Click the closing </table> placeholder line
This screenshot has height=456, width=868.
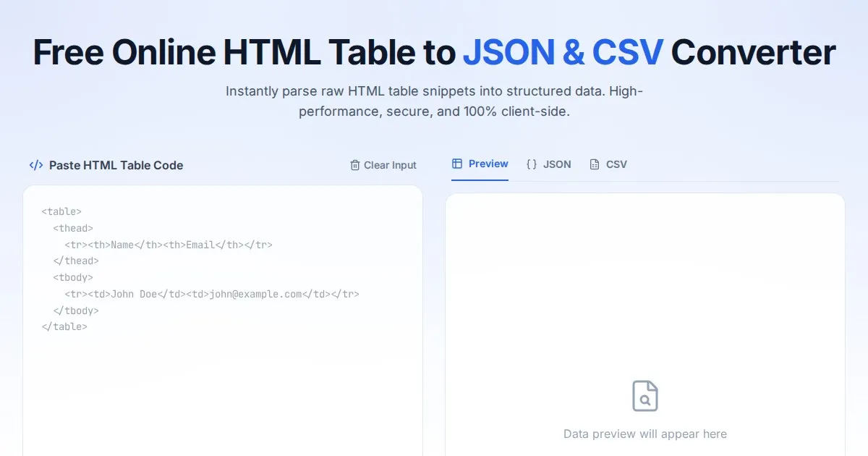point(64,326)
